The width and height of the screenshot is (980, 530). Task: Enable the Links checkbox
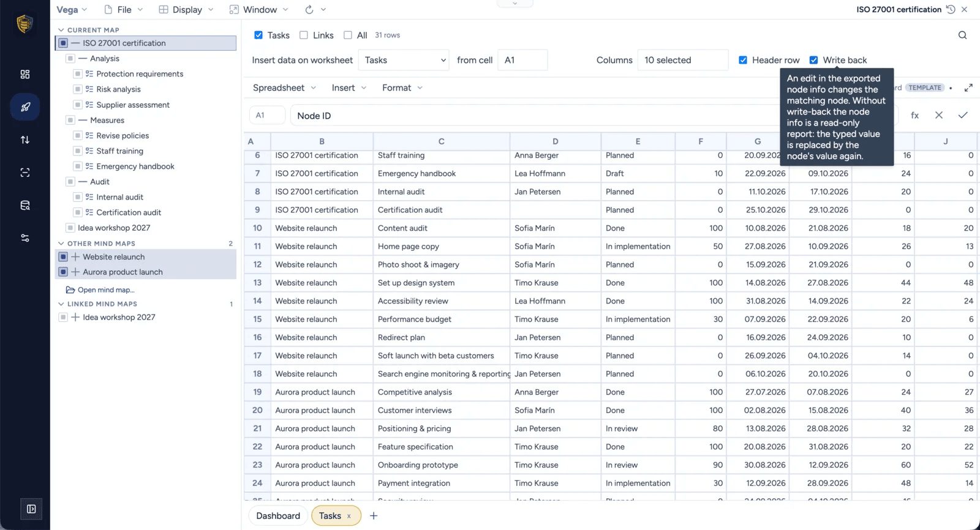coord(304,35)
